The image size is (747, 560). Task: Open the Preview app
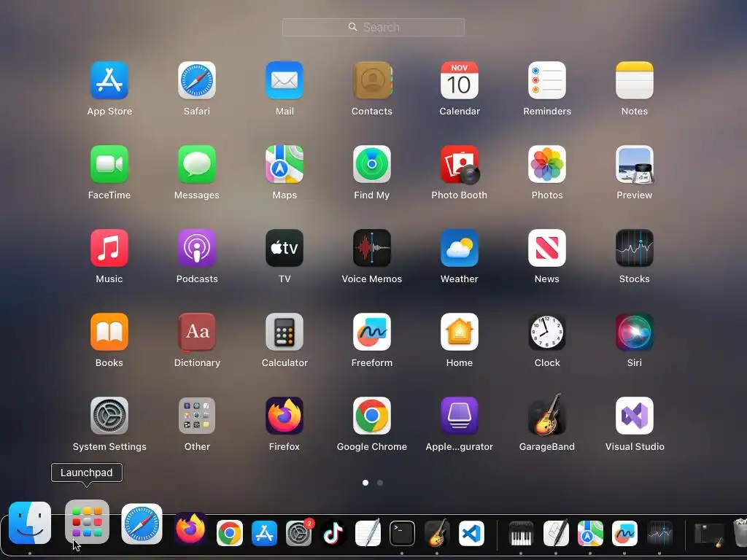pyautogui.click(x=635, y=164)
